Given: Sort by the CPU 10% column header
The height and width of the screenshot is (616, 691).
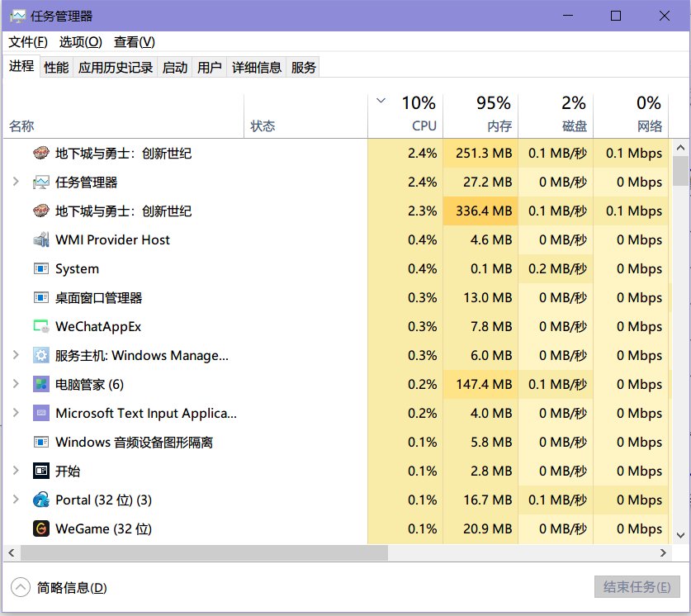Looking at the screenshot, I should (405, 116).
